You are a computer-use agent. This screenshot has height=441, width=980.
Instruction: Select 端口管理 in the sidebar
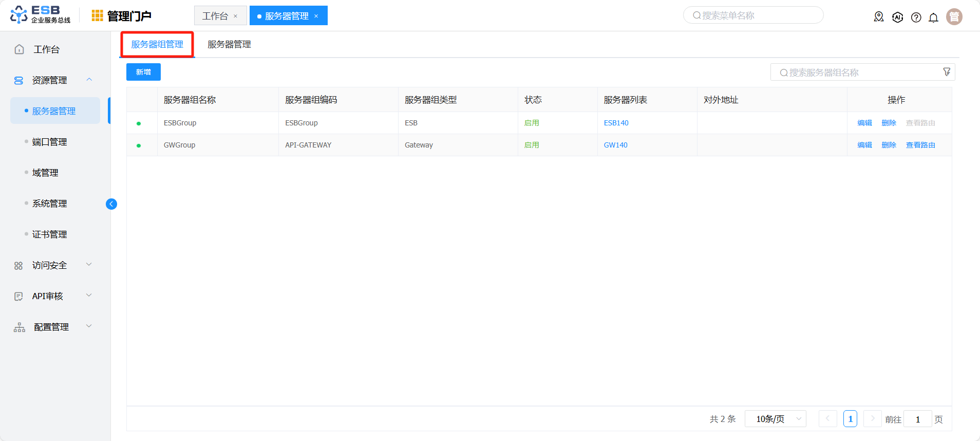[49, 142]
